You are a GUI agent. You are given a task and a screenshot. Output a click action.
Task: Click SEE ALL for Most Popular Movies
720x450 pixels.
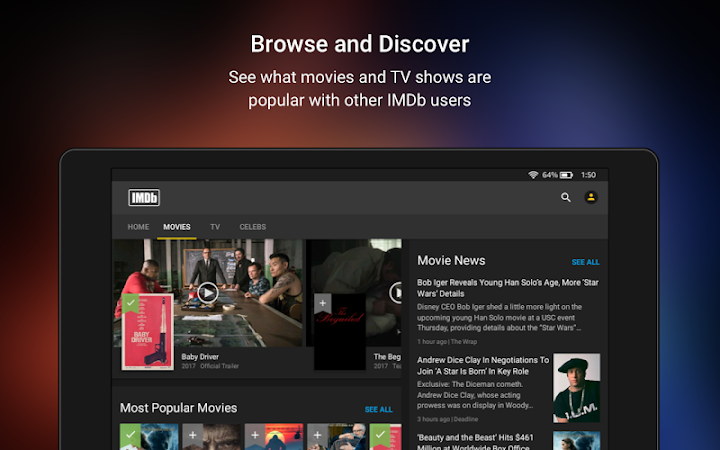coord(378,409)
